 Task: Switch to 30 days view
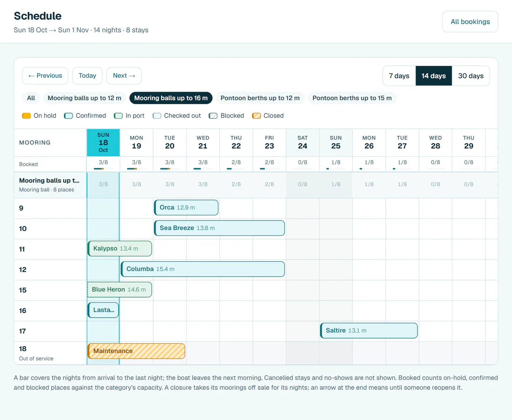click(471, 76)
